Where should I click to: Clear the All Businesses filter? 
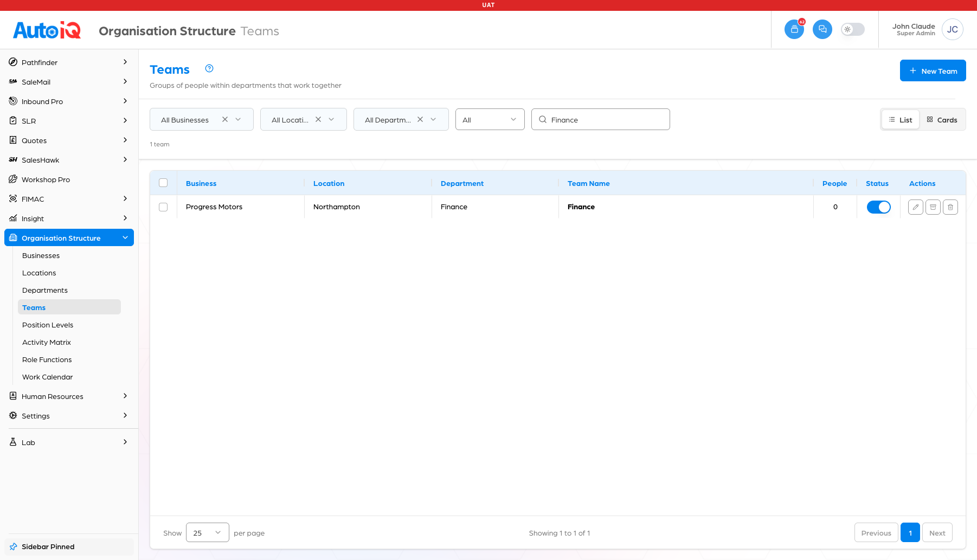tap(225, 119)
